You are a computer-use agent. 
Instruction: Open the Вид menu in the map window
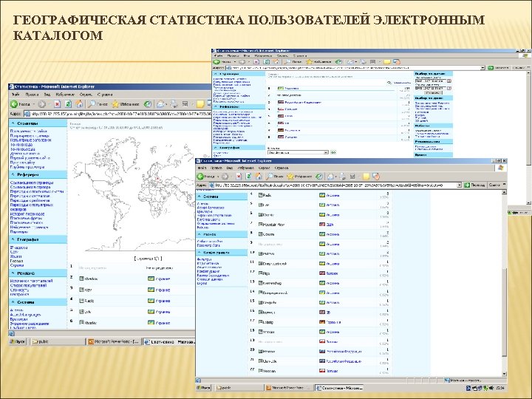[x=47, y=95]
